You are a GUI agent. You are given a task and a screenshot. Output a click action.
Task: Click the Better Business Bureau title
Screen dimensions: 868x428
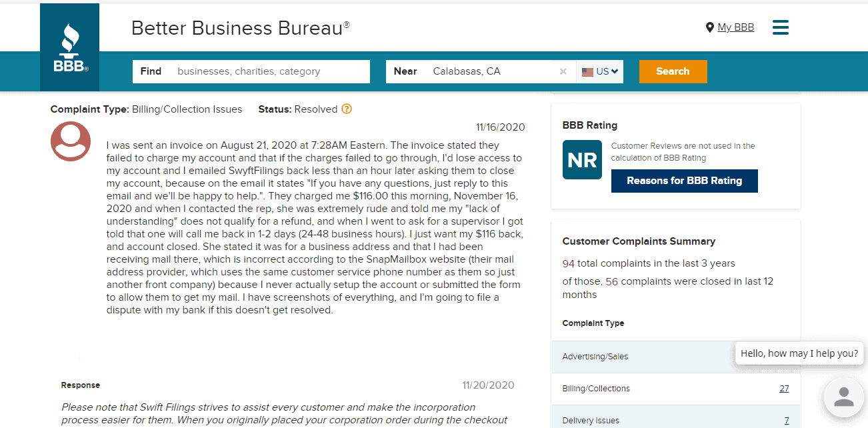241,28
